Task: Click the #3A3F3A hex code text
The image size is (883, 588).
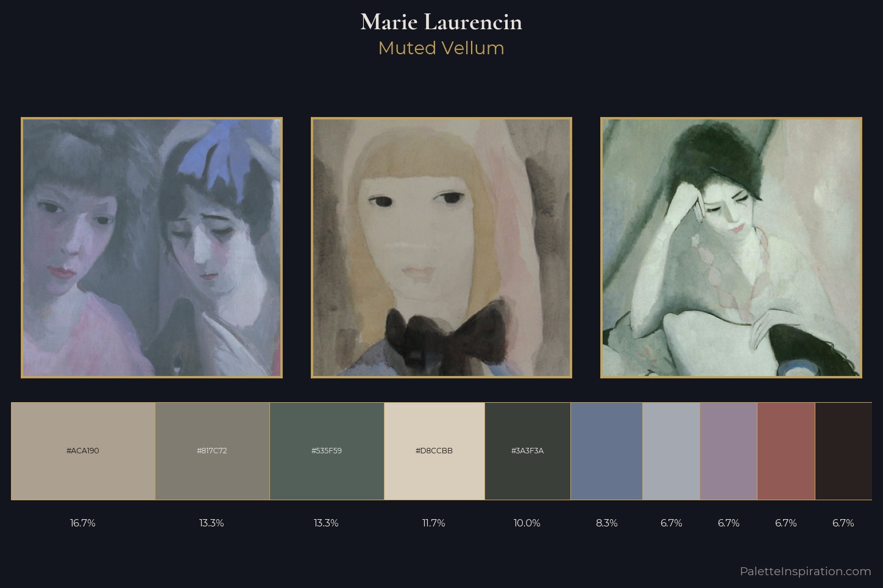Action: [527, 451]
